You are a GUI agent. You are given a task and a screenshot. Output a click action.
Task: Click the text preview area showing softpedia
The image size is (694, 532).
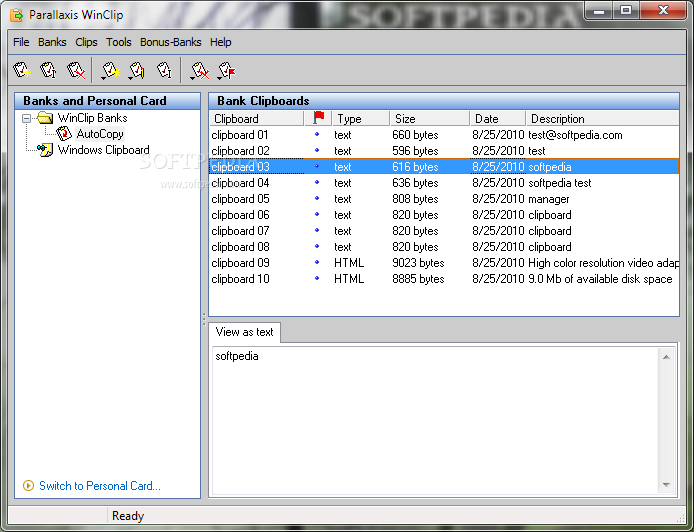pyautogui.click(x=436, y=420)
